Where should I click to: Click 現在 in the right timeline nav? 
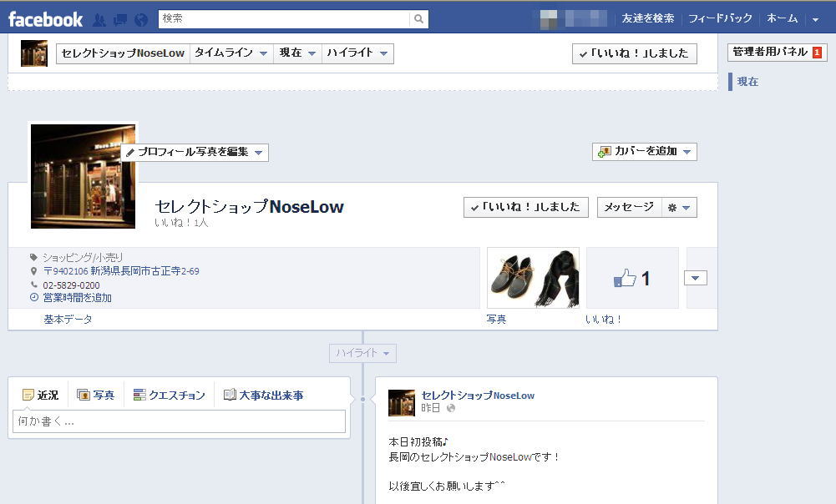[x=747, y=82]
